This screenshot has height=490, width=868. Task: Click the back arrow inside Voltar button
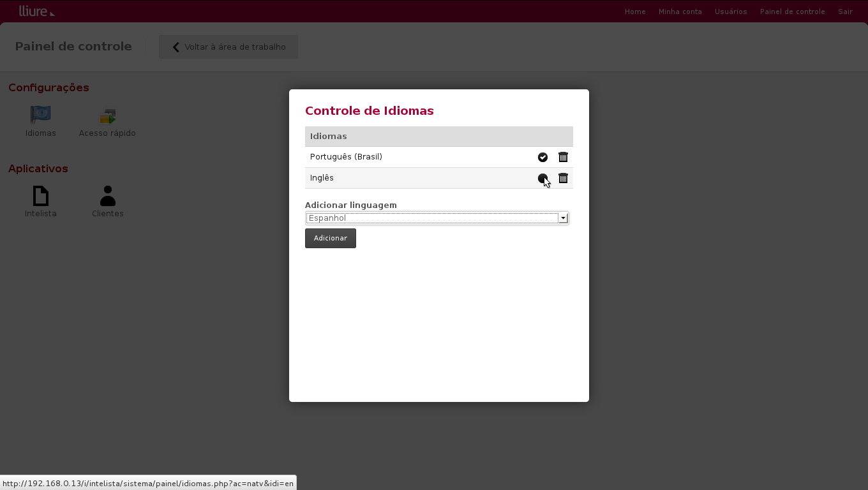point(176,47)
